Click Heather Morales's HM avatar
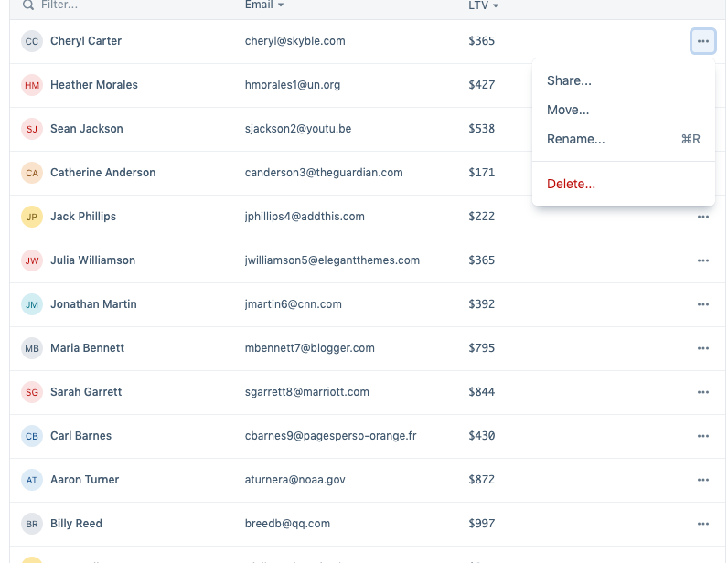The height and width of the screenshot is (563, 728). tap(32, 85)
